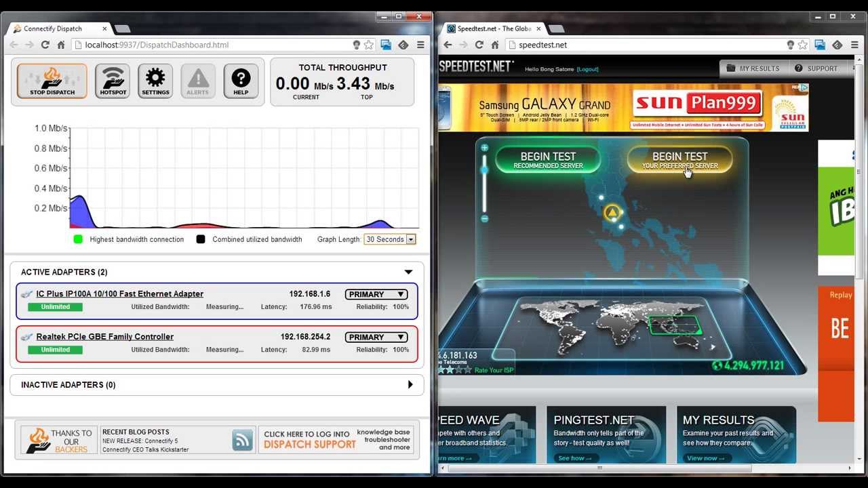868x488 pixels.
Task: Collapse the Active Adapters section arrow
Action: click(408, 272)
